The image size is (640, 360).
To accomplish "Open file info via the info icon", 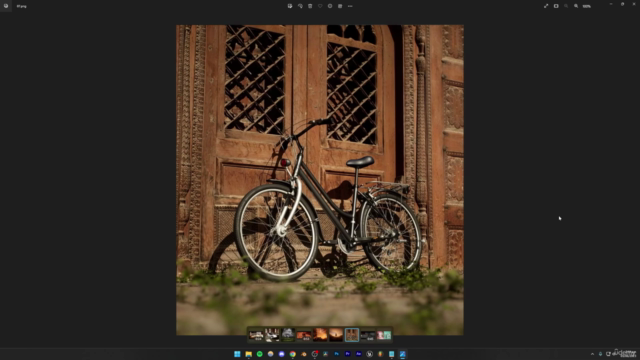I will coord(330,6).
